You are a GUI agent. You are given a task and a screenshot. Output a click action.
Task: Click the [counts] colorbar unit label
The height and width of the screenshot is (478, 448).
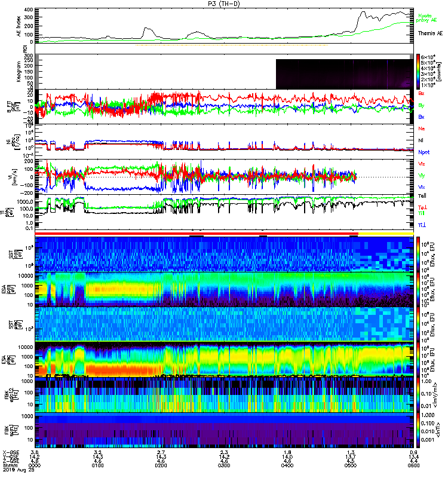tap(439, 72)
